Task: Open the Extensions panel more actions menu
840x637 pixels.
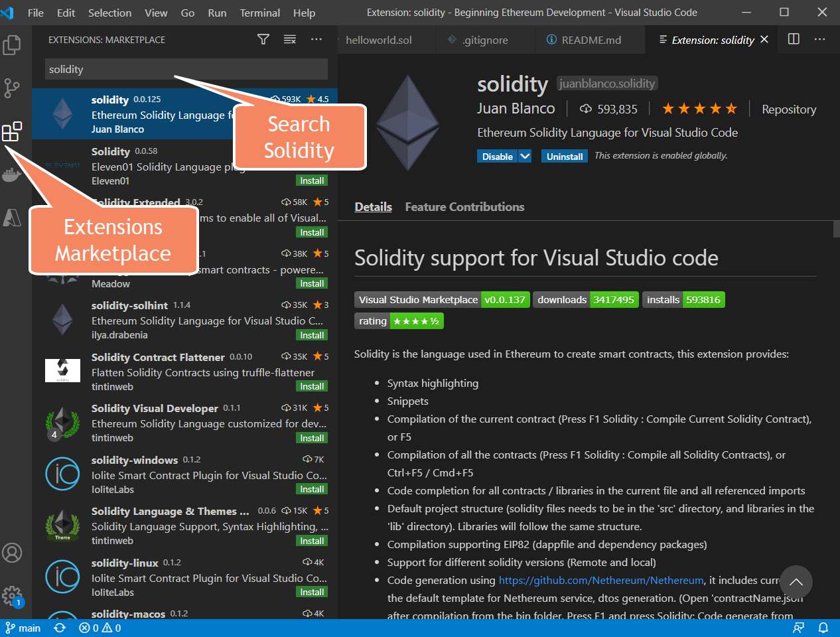Action: (316, 39)
